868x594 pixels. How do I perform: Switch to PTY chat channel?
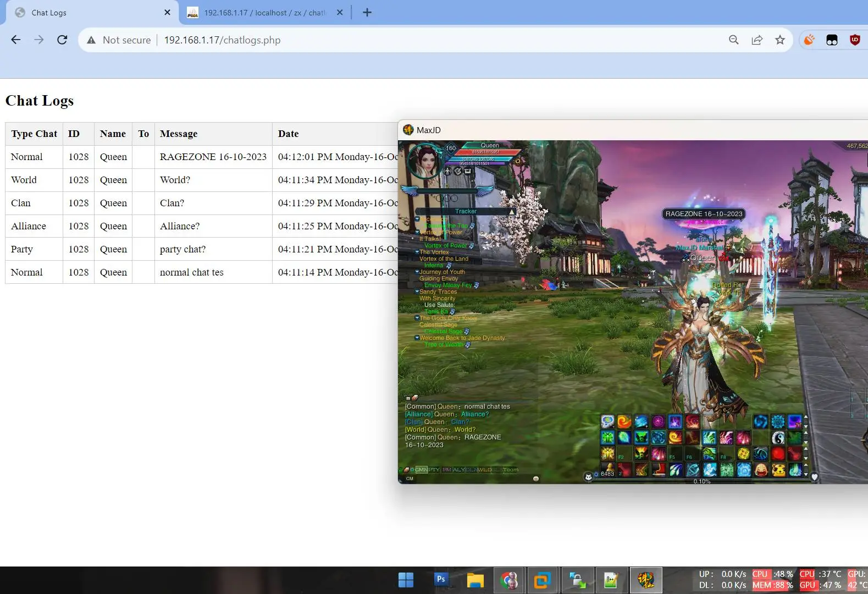(x=434, y=470)
